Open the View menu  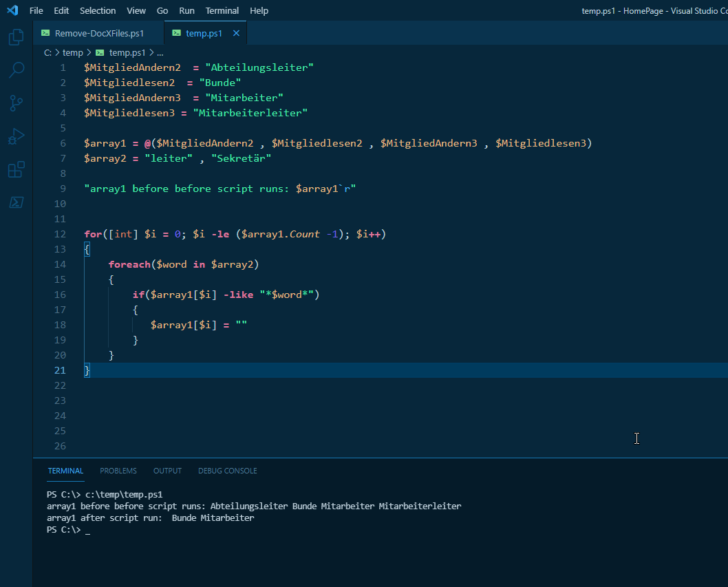tap(136, 10)
